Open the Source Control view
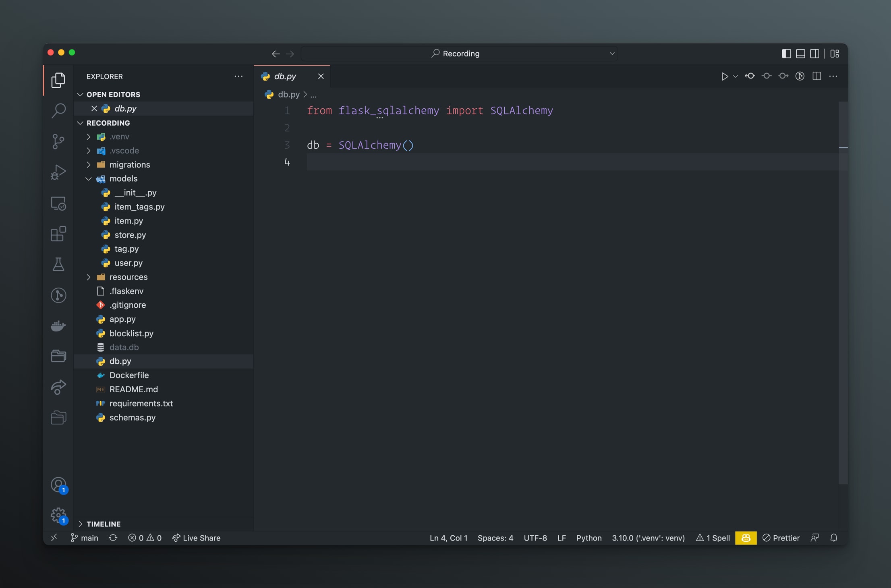 pos(58,141)
